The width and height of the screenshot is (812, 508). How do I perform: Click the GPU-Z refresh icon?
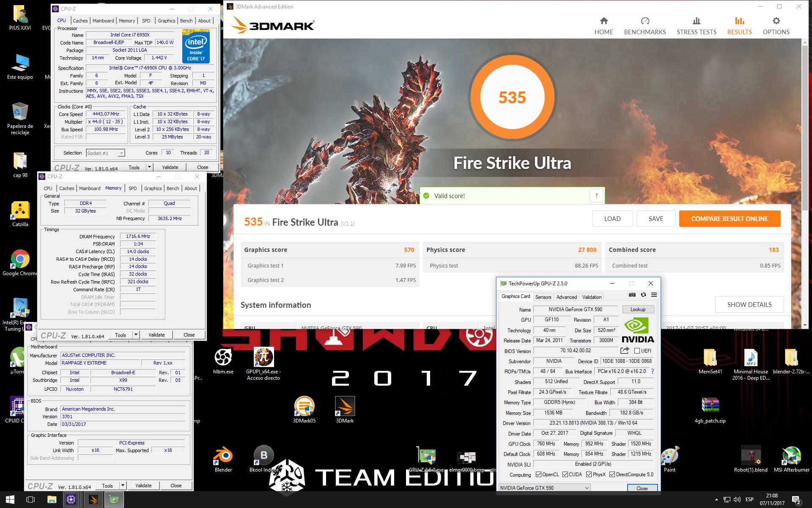point(643,295)
